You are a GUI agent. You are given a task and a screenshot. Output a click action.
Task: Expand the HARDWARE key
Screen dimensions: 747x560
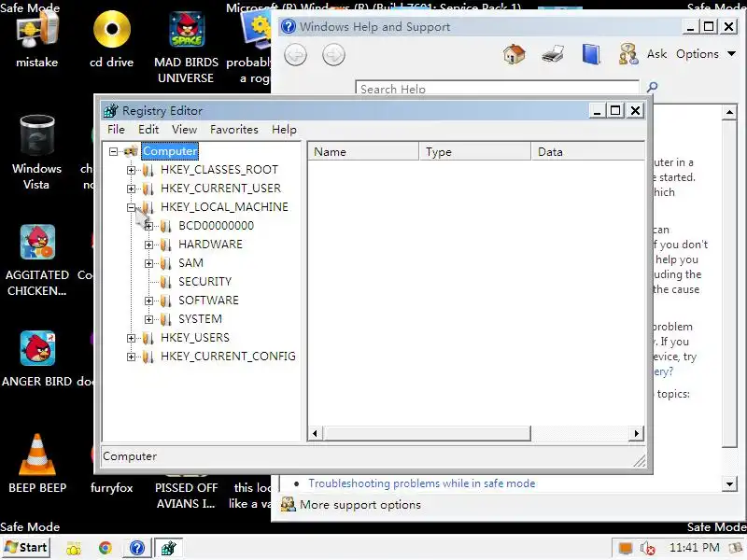[x=148, y=245]
